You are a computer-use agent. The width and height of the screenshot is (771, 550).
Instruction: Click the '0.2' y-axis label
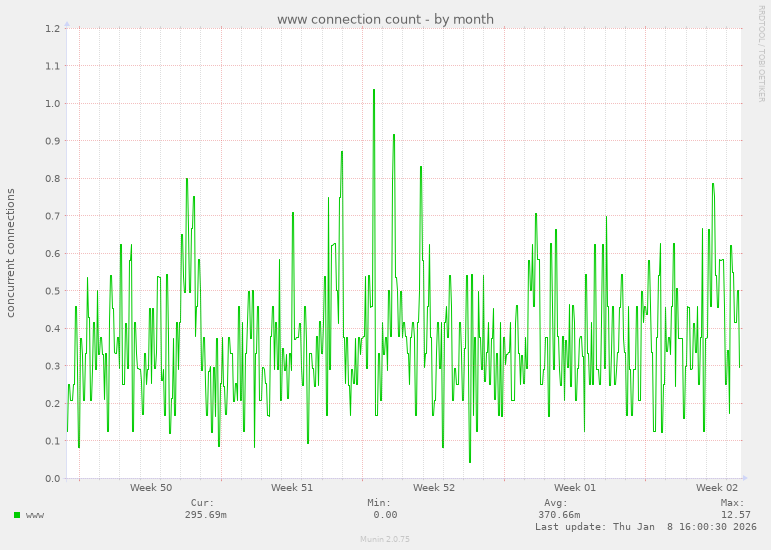tap(53, 404)
